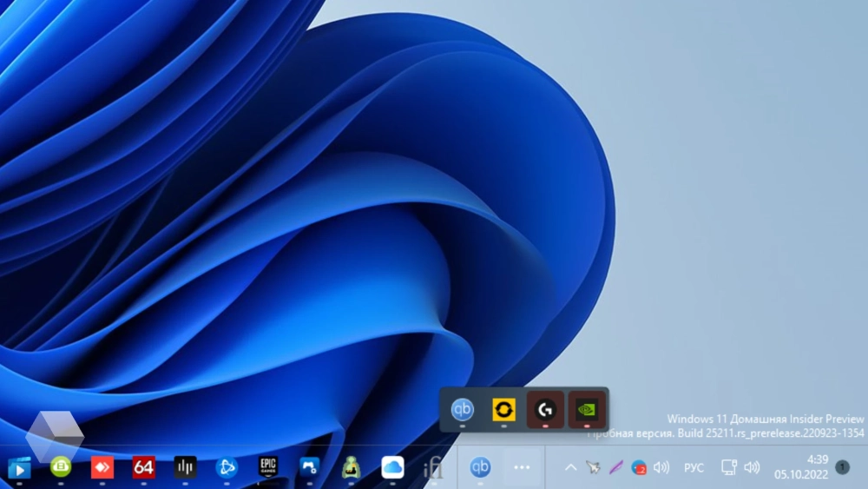Screen dimensions: 868x489
Task: Click the black audio bars taskbar icon
Action: point(185,467)
